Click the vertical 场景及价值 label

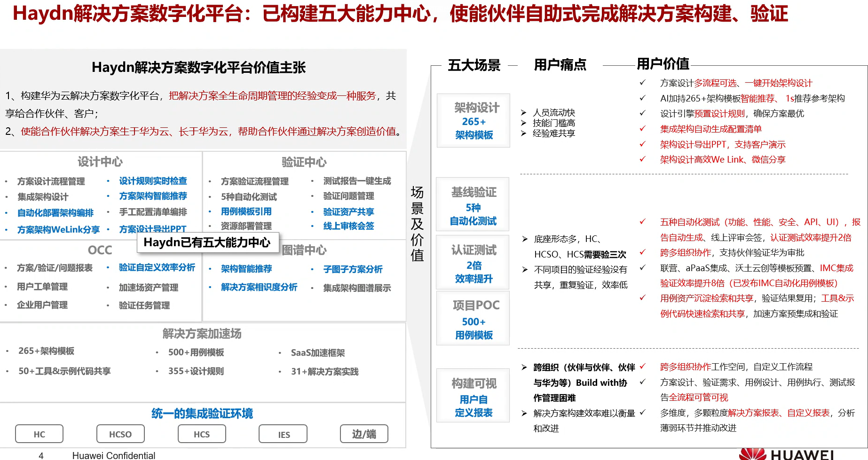(417, 224)
